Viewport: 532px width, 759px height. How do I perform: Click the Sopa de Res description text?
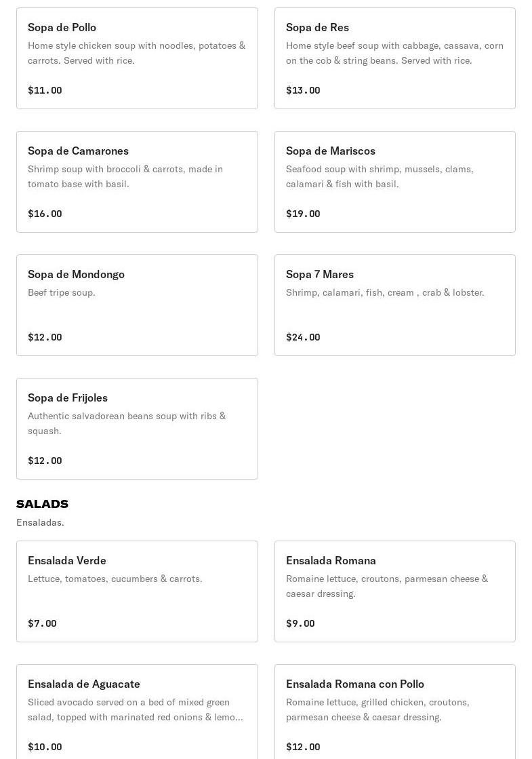click(x=394, y=53)
